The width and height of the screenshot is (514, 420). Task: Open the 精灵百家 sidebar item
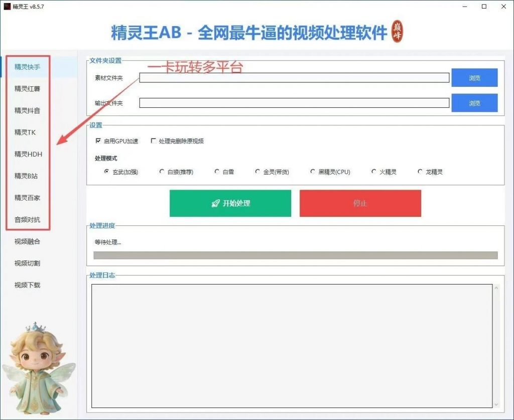click(x=27, y=198)
